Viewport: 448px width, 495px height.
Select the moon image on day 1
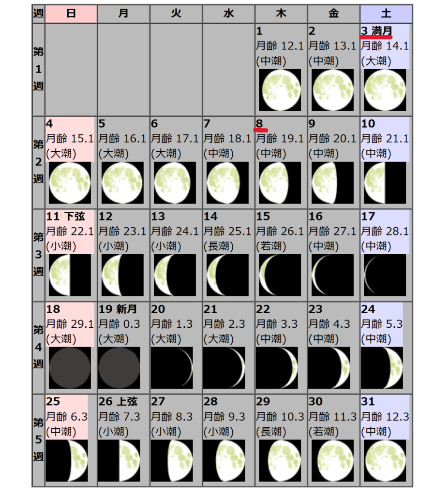point(280,90)
